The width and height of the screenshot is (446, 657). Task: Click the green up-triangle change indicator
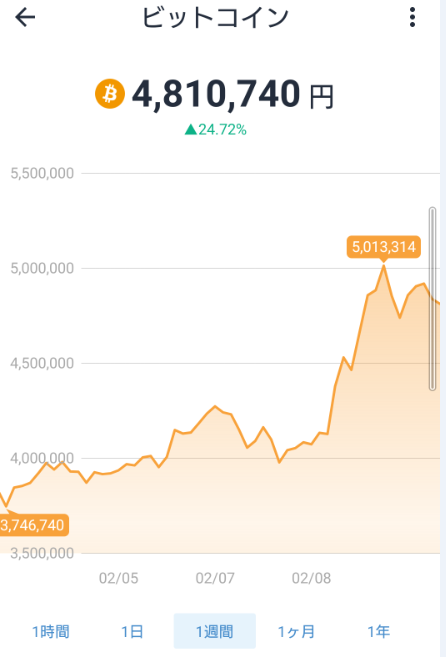pyautogui.click(x=191, y=129)
